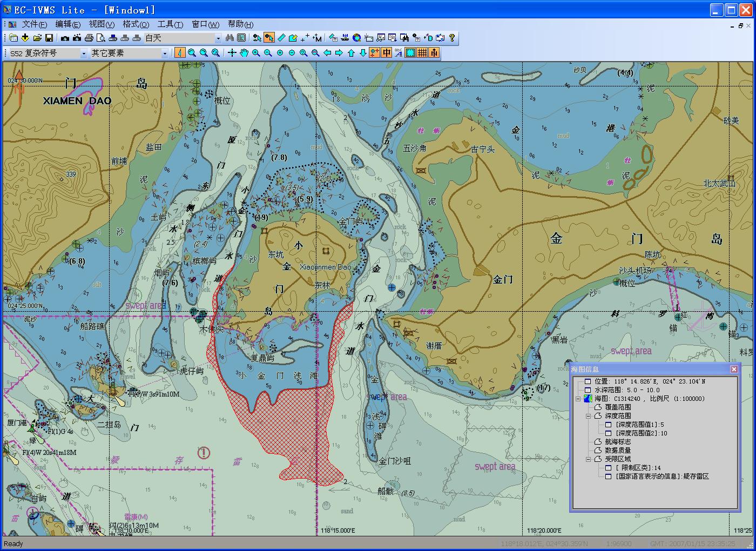
Task: Click the save floppy disk icon
Action: pos(49,38)
